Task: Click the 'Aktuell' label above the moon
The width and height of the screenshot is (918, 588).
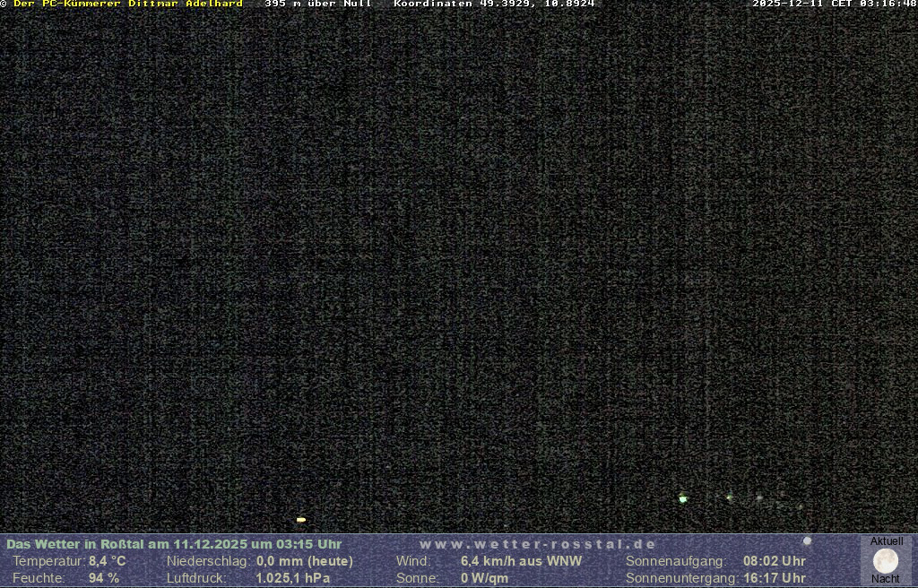Action: click(x=887, y=541)
